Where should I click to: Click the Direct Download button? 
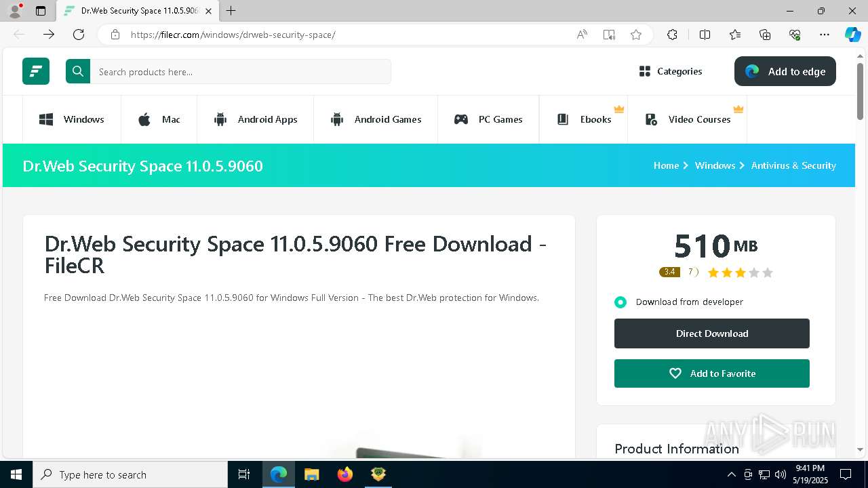(712, 333)
